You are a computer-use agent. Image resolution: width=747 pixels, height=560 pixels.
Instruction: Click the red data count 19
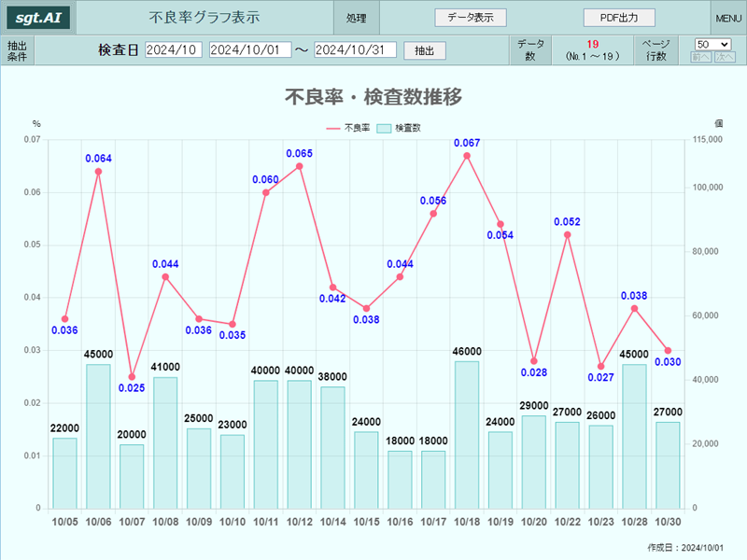tap(593, 44)
